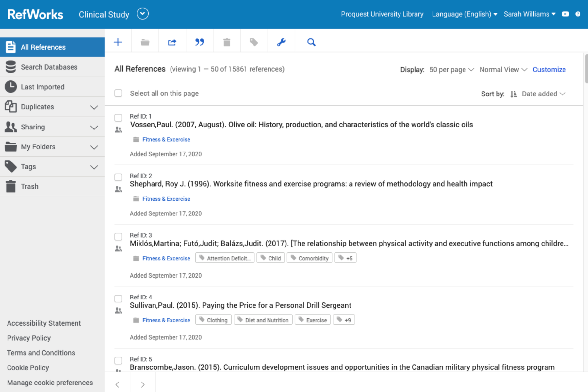Click shared icon on Ref ID 3
Screen dimensions: 588x392
click(118, 249)
